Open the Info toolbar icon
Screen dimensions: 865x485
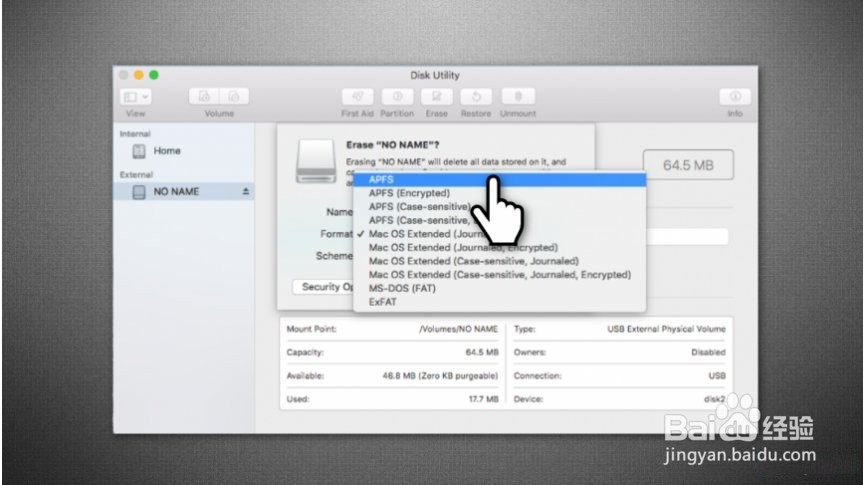point(735,97)
